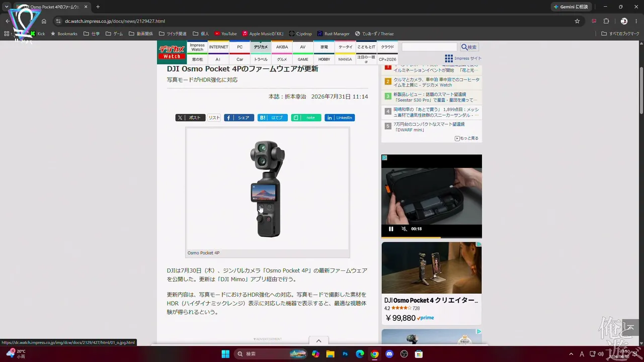This screenshot has height=362, width=644.
Task: Open the トラベル site tab
Action: tap(261, 59)
